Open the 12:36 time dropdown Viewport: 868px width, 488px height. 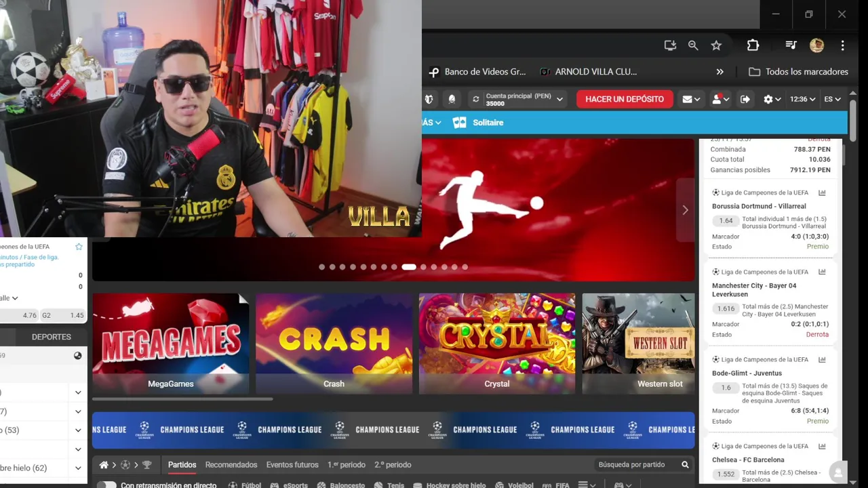click(802, 99)
